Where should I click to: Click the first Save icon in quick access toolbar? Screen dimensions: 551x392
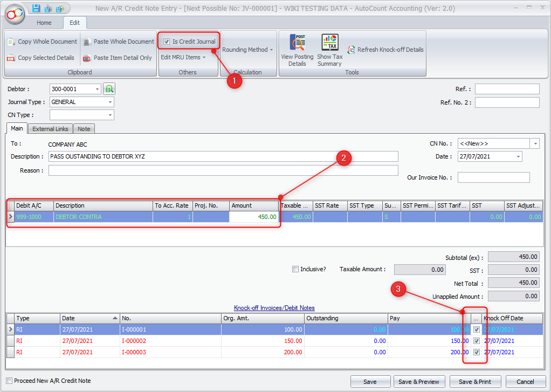[x=36, y=8]
